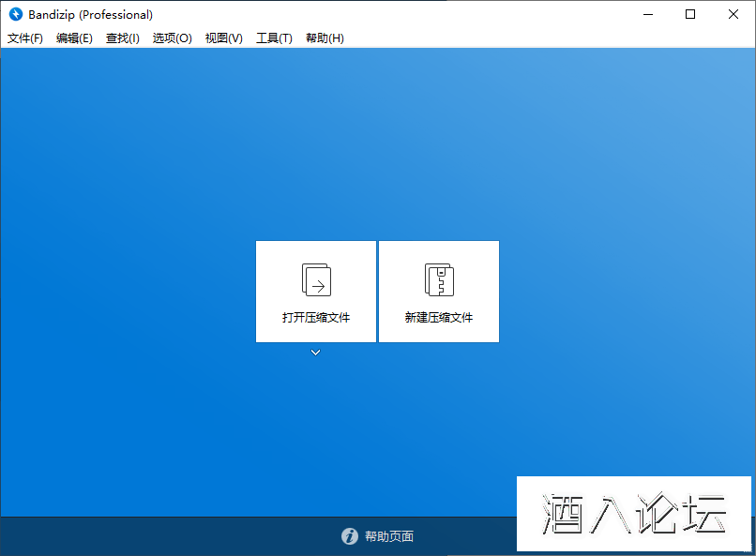756x556 pixels.
Task: Click the 新建压缩文件 label text
Action: click(439, 318)
